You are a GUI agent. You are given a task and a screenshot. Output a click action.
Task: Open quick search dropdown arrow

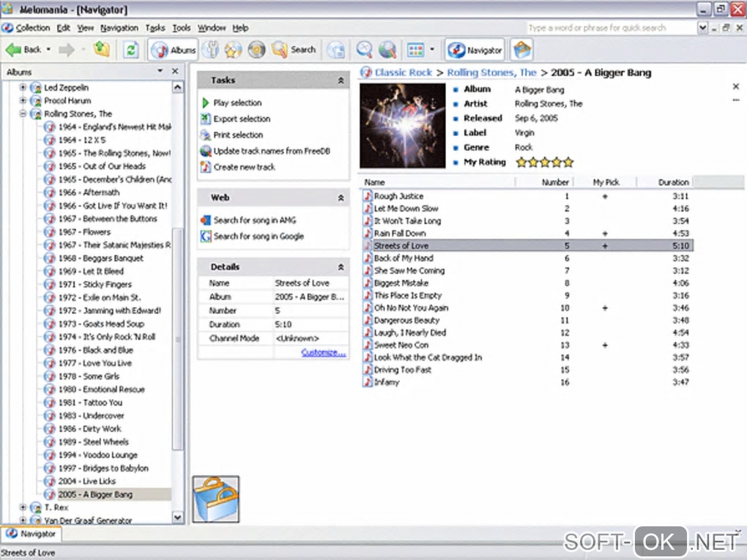(702, 28)
